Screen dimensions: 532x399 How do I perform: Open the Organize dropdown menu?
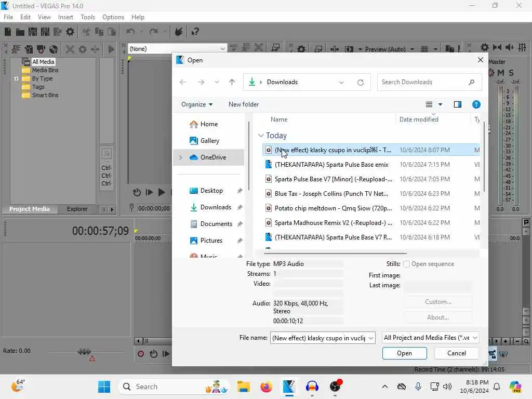[x=197, y=104]
